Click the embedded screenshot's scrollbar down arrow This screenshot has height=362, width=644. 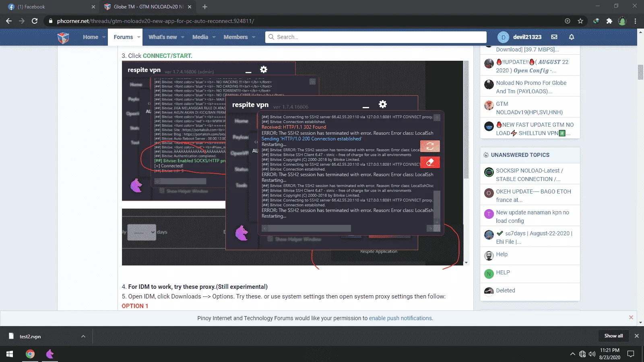(x=466, y=263)
